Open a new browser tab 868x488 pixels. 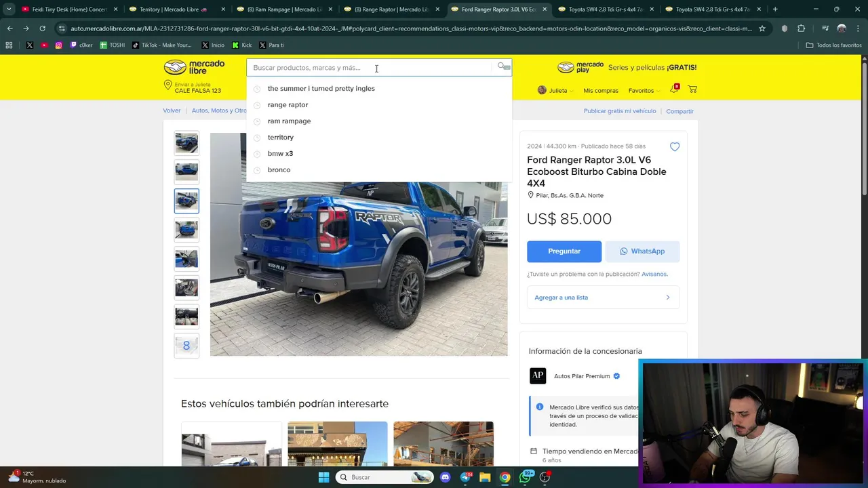tap(775, 9)
